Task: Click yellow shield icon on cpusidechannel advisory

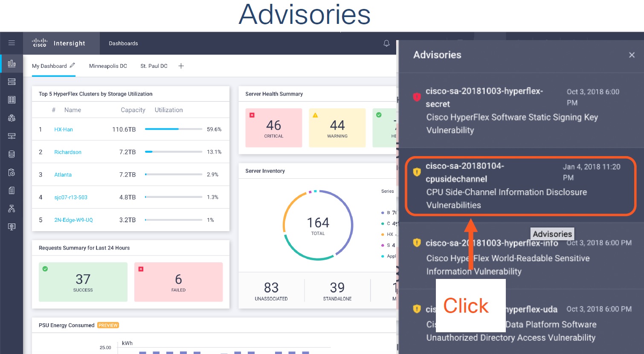Action: tap(417, 172)
